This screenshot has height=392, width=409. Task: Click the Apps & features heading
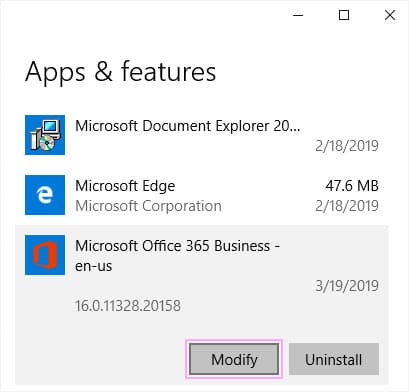[x=121, y=72]
